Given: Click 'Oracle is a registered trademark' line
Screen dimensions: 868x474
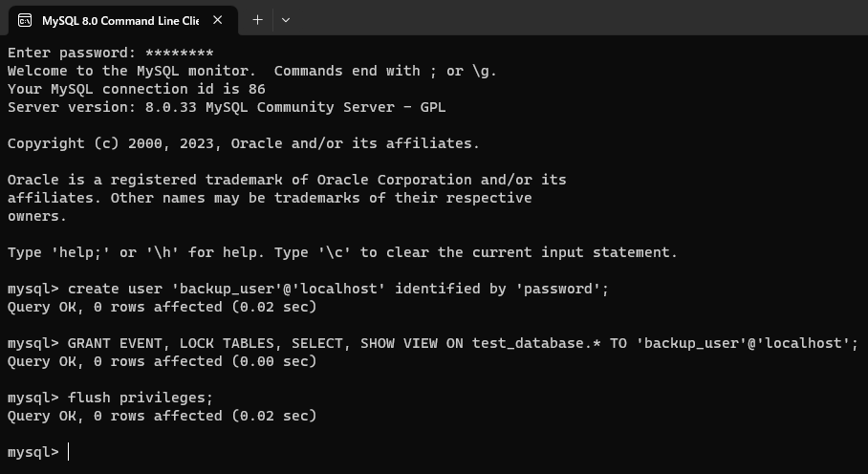Looking at the screenshot, I should click(x=287, y=181).
